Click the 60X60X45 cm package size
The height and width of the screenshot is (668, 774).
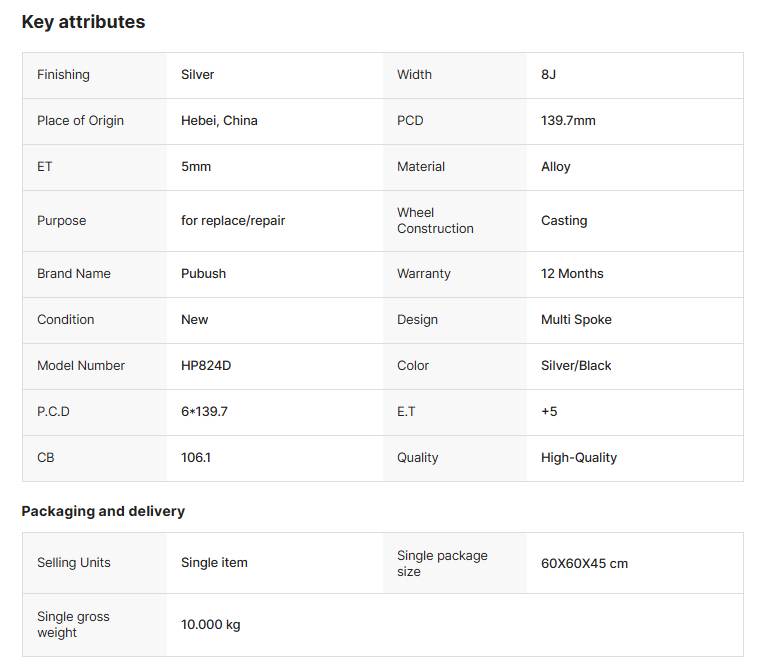pos(584,564)
